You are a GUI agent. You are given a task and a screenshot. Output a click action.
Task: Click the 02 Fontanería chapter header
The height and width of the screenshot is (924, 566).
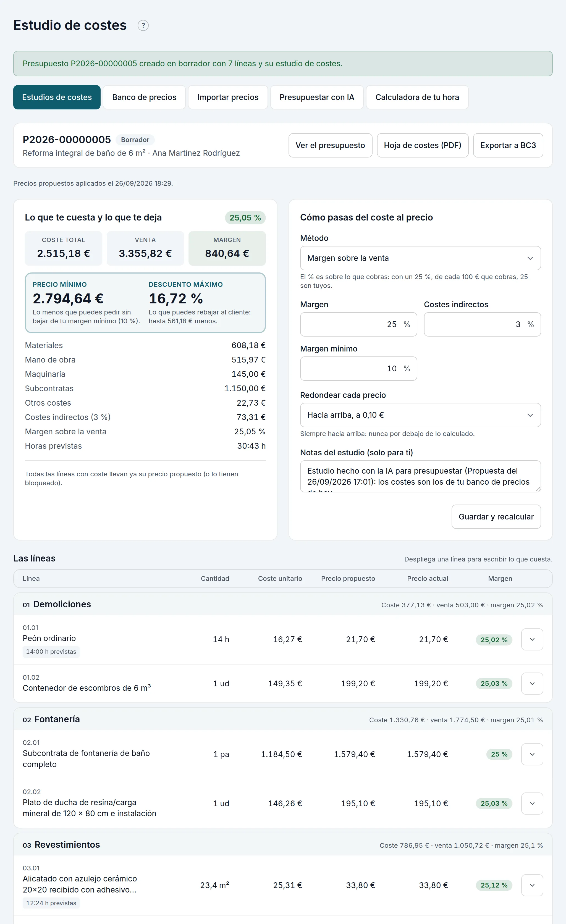283,719
